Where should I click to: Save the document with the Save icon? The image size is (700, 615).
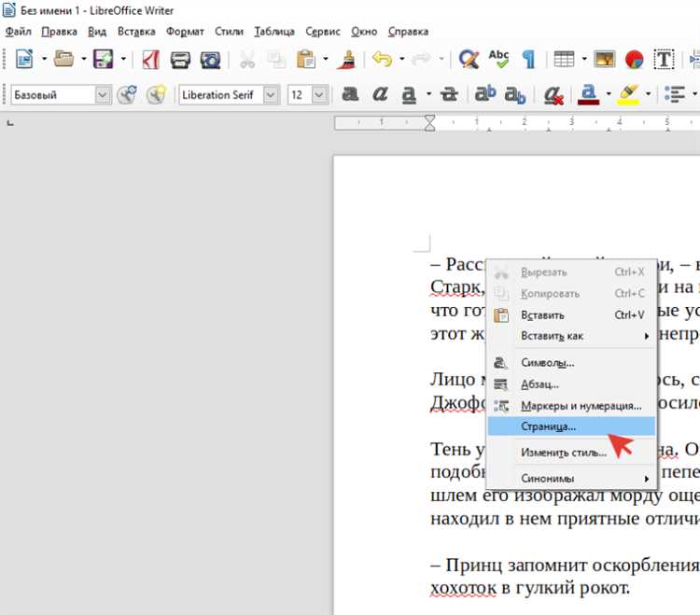[x=103, y=59]
